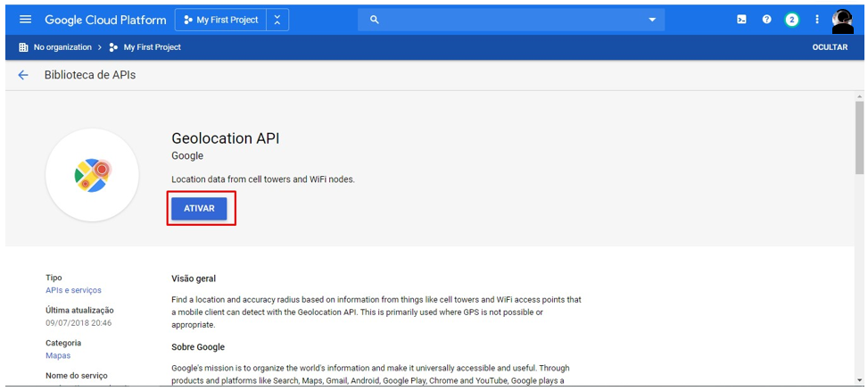This screenshot has height=391, width=868.
Task: Click the ATIVAR button
Action: click(x=199, y=209)
